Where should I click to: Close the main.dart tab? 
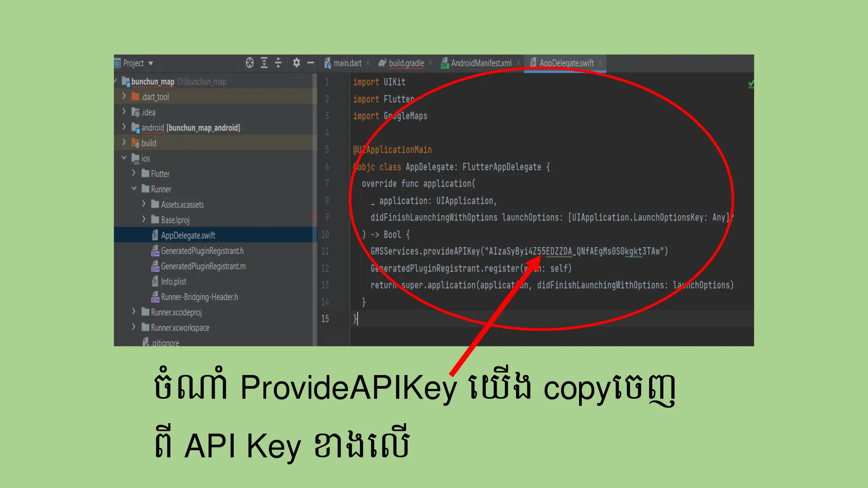(368, 63)
